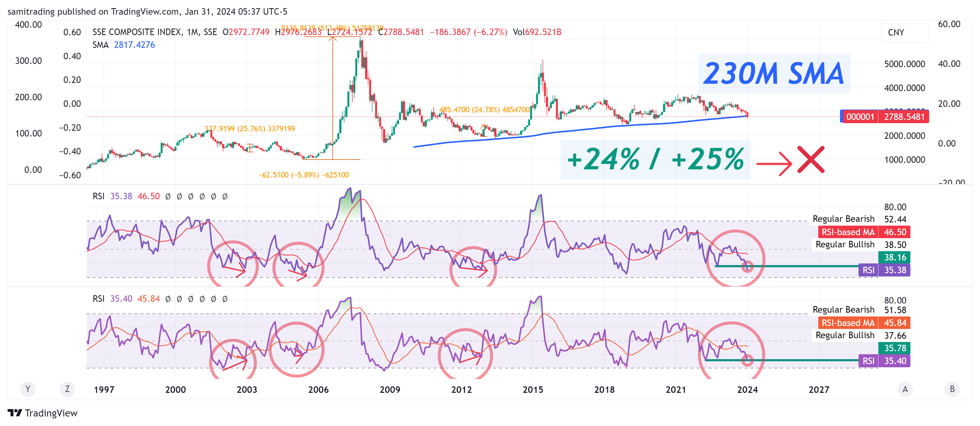The width and height of the screenshot is (980, 426).
Task: Click the Y scale button at bottom left
Action: 27,389
